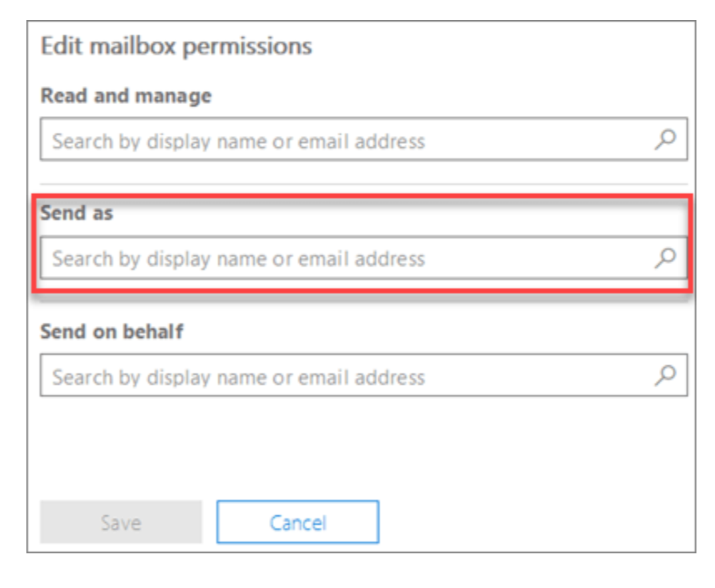Click the divider line below Read and manage
The height and width of the screenshot is (588, 715).
(x=364, y=184)
